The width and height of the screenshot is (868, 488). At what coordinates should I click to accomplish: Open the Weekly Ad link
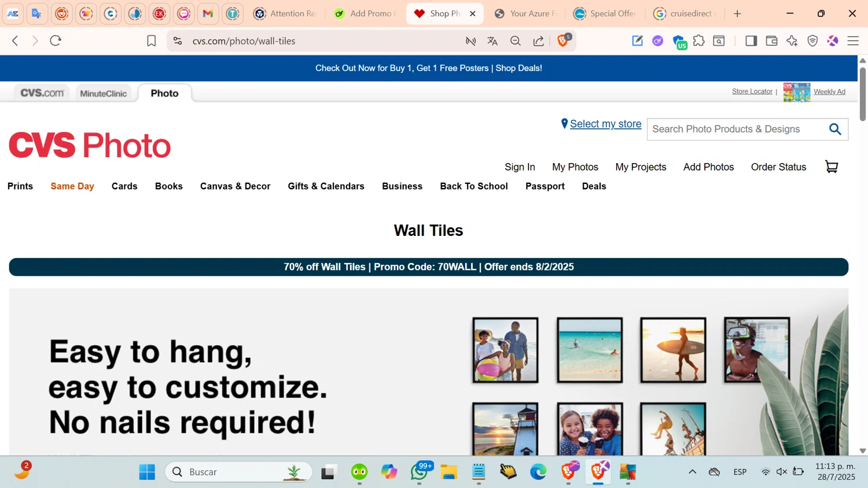829,91
